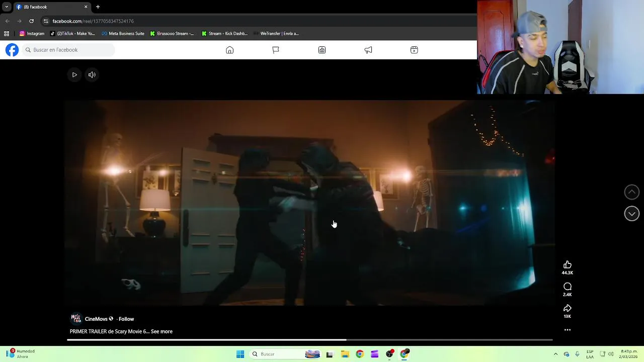The image size is (644, 362).
Task: Click the CineMovs profile avatar
Action: [76, 318]
